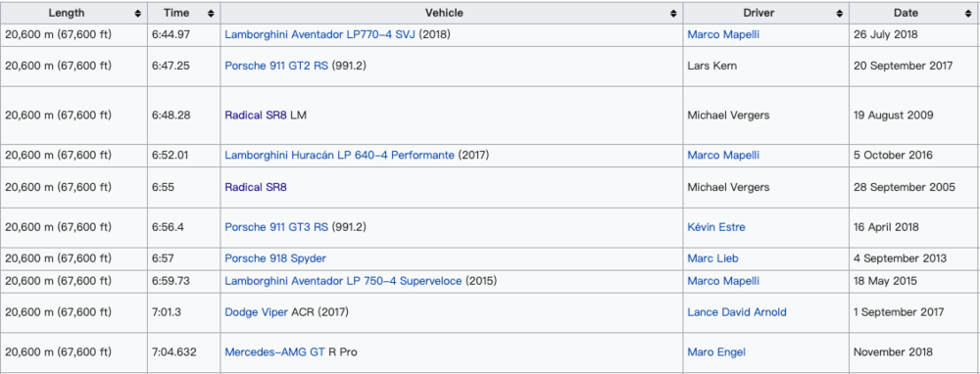Image resolution: width=980 pixels, height=374 pixels.
Task: Open Porsche 911 GT3 RS link
Action: pos(276,227)
